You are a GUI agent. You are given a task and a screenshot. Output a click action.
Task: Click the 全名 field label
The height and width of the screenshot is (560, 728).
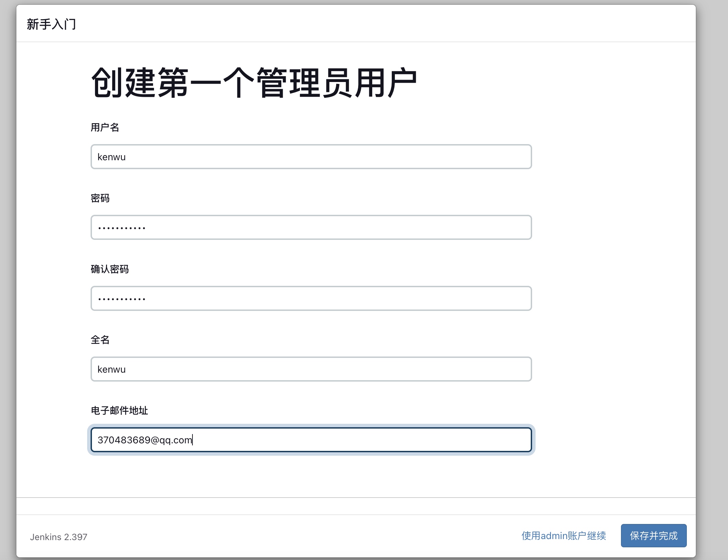[100, 340]
